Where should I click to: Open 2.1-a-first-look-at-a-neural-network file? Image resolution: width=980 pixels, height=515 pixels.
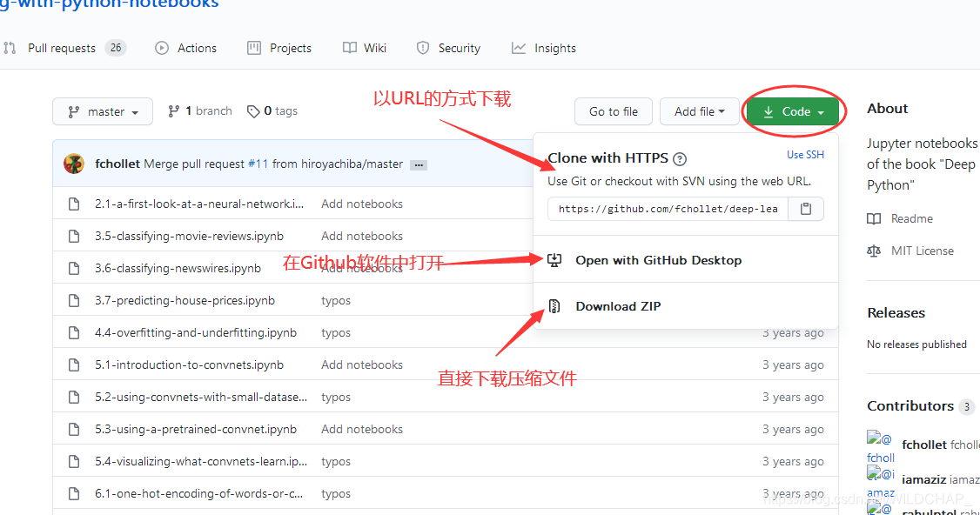click(199, 204)
